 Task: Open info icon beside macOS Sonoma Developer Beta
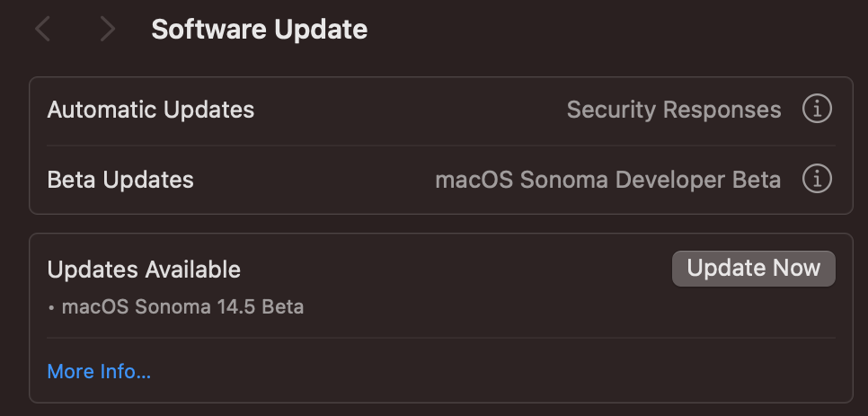817,179
